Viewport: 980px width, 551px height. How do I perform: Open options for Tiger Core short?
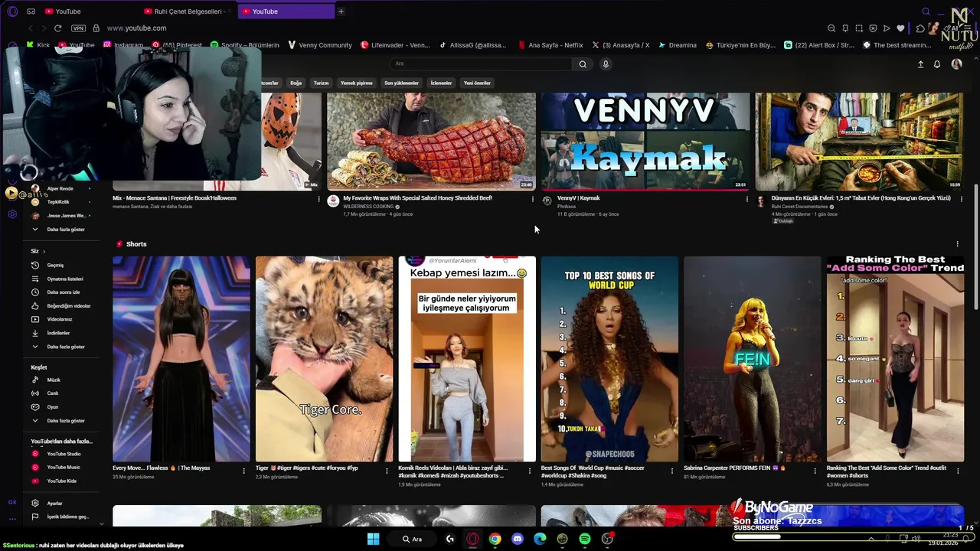click(387, 471)
